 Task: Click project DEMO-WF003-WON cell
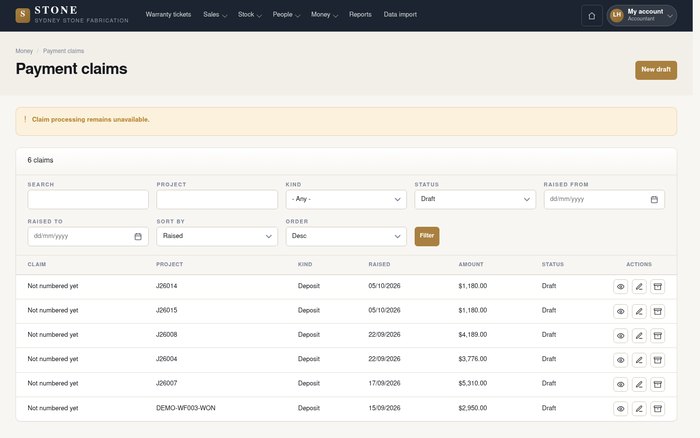pyautogui.click(x=186, y=408)
